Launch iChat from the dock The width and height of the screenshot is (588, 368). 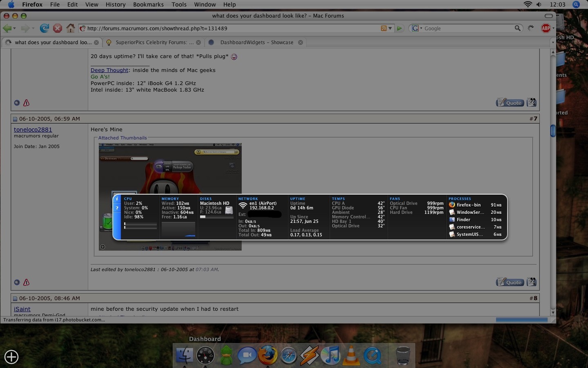(x=247, y=355)
